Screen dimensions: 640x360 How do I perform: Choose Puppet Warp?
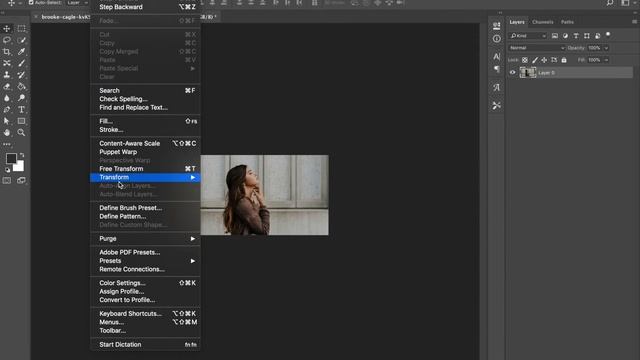(145, 152)
